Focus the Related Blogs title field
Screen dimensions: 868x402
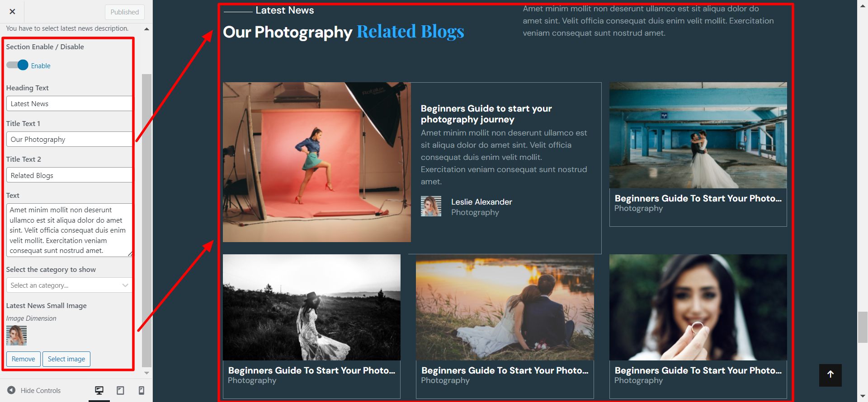click(x=69, y=175)
